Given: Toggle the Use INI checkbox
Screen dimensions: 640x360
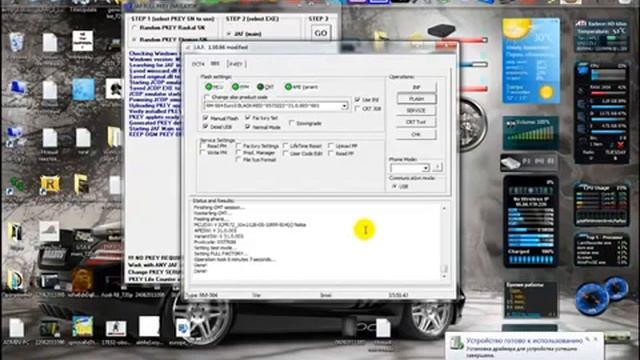Looking at the screenshot, I should (358, 99).
